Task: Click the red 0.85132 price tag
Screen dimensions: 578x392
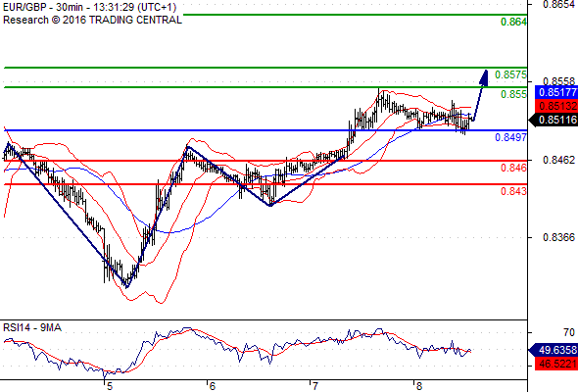Action: pyautogui.click(x=555, y=106)
